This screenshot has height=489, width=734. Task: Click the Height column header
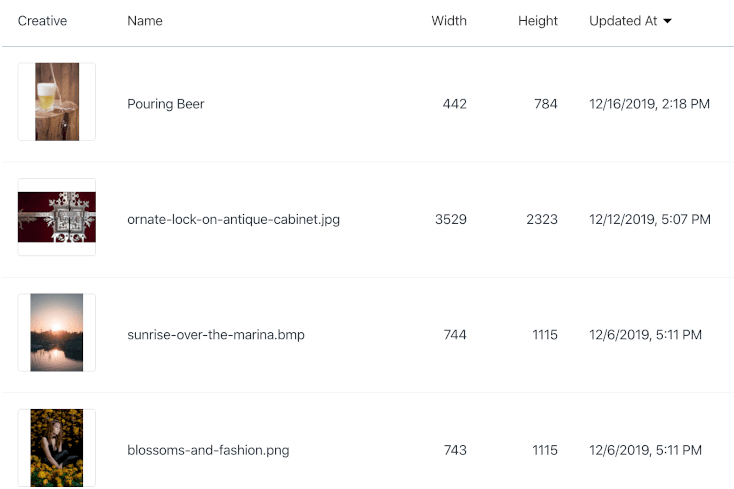tap(538, 21)
